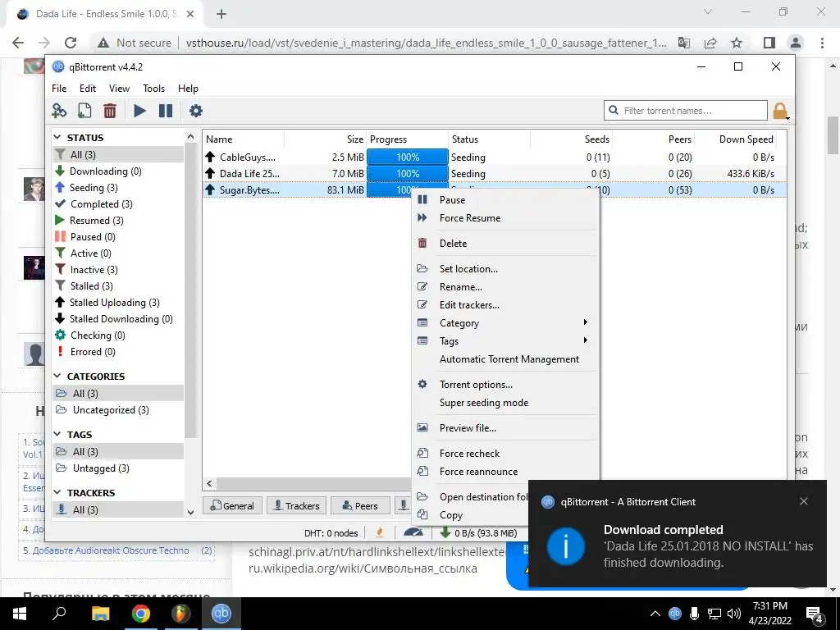Expand the Tags submenu arrow

pos(586,340)
